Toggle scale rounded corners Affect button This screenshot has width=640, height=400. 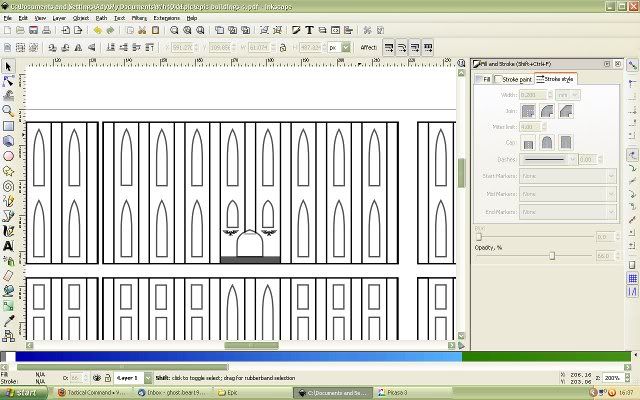(x=402, y=48)
